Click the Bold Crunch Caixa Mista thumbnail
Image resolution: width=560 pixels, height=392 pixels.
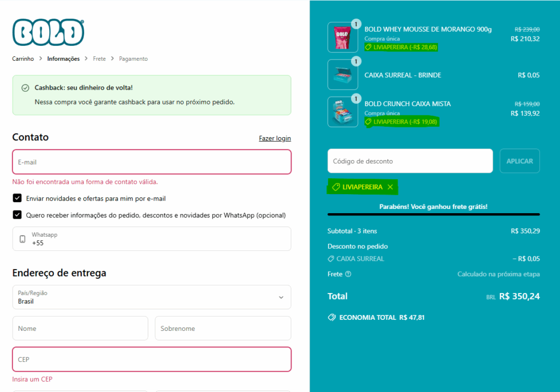(x=343, y=112)
